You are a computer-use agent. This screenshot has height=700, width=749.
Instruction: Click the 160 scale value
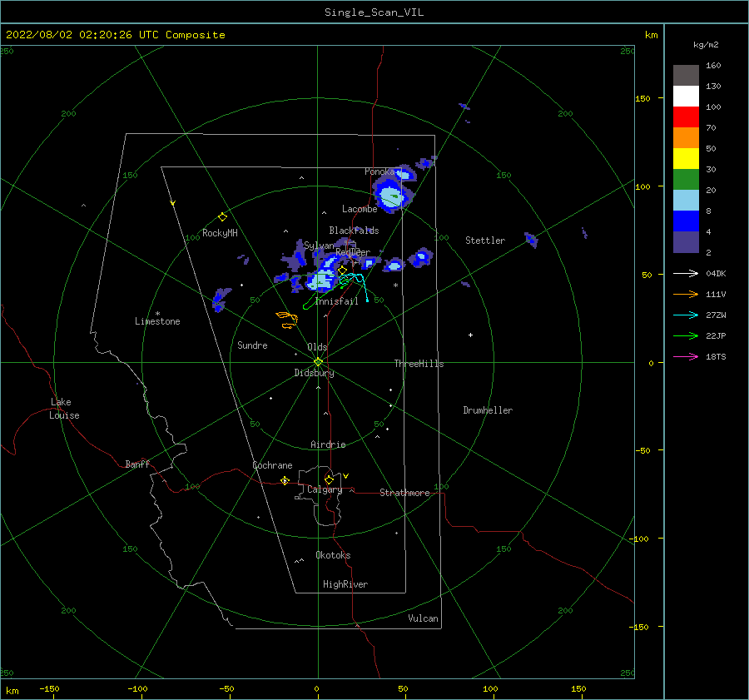(x=714, y=66)
